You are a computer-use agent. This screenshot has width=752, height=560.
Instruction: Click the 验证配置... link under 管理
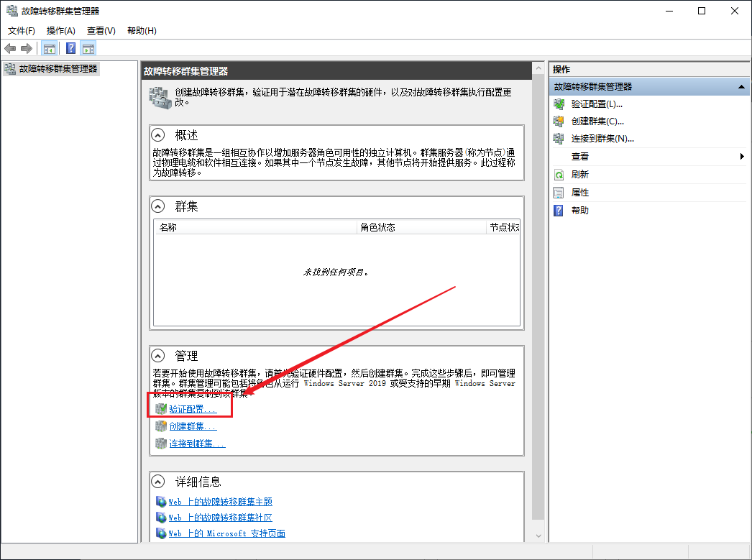(x=192, y=409)
